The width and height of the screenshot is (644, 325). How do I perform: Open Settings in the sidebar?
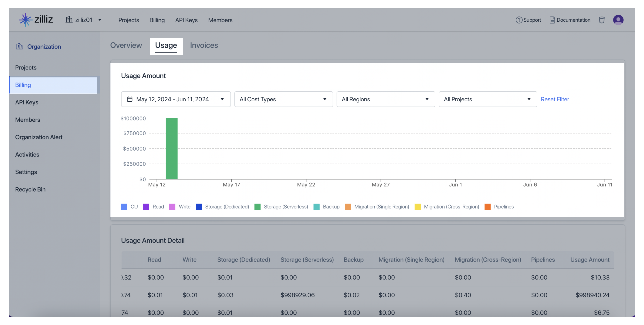tap(26, 172)
